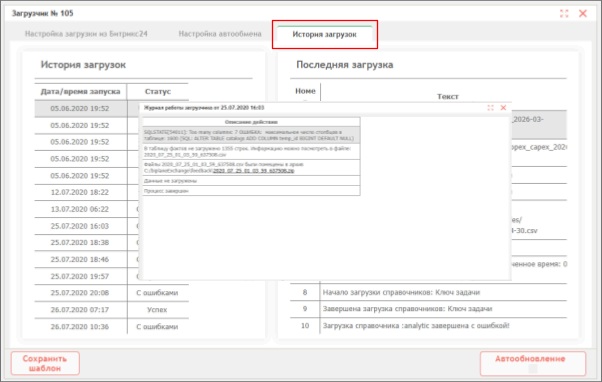Screen dimensions: 602x382
Task: Open the Настройка автообмена tab
Action: tap(220, 34)
